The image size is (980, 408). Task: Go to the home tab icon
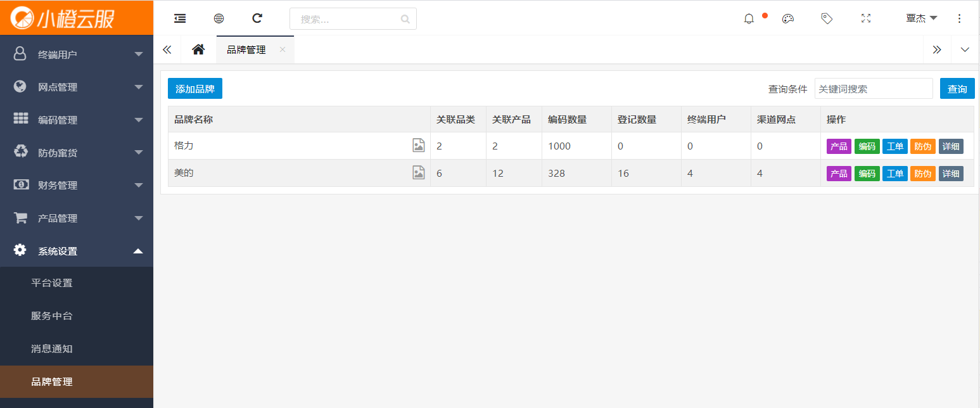point(198,49)
